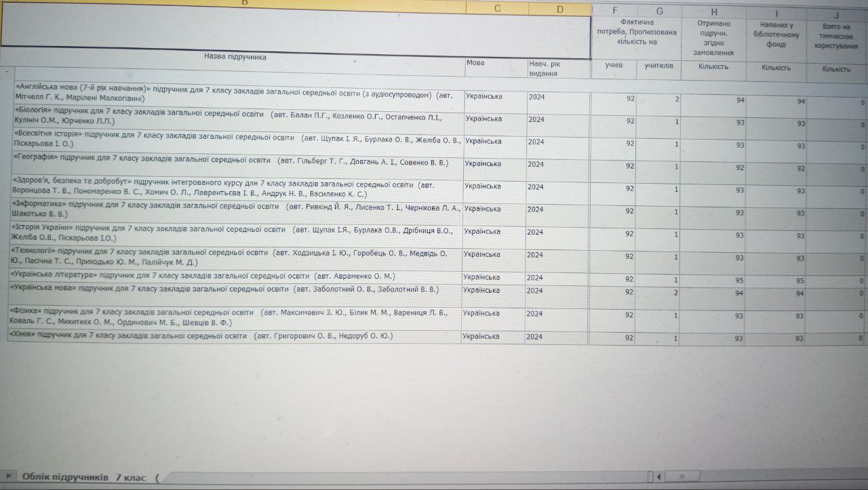Viewport: 868px width, 490px height.
Task: Click the sheet tab navigation arrow
Action: click(x=9, y=477)
